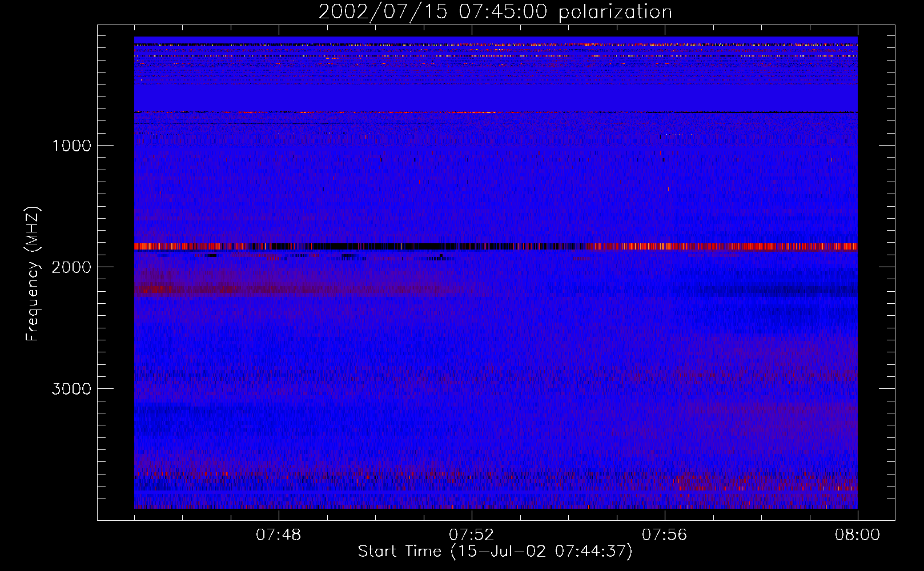
Task: Click the 07:56 time tick label
Action: pos(664,535)
